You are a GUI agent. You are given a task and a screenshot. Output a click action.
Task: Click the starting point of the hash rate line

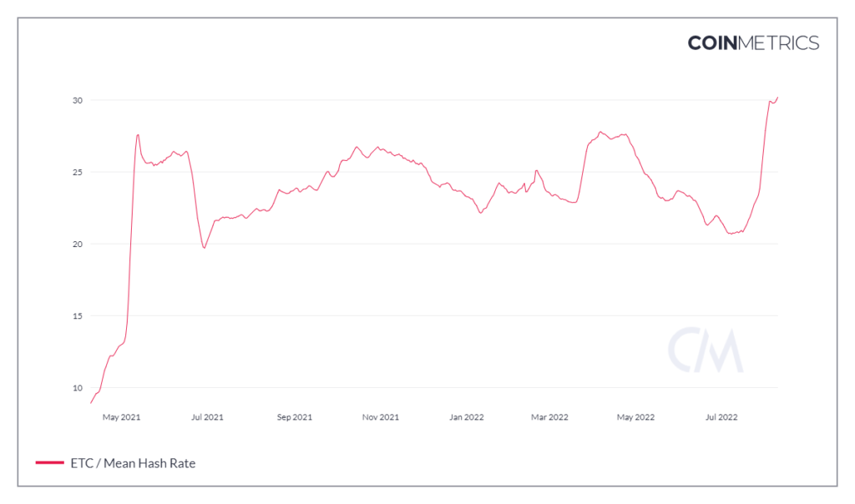[91, 403]
